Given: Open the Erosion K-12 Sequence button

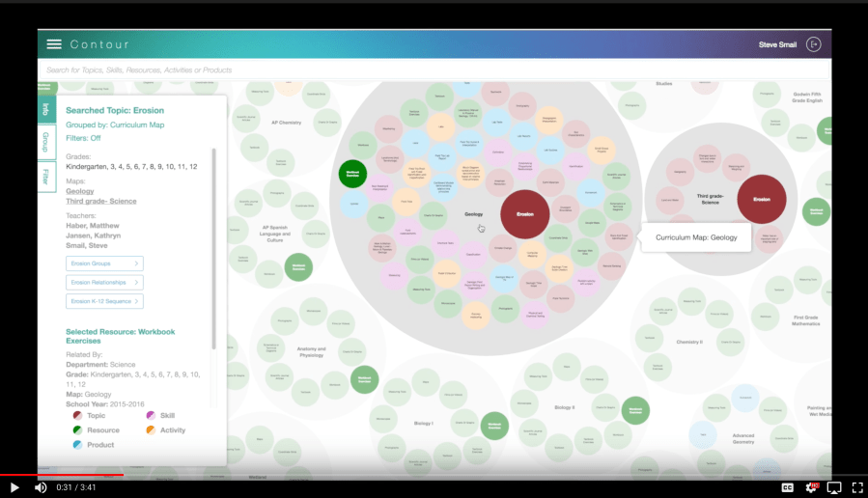Looking at the screenshot, I should [x=104, y=301].
